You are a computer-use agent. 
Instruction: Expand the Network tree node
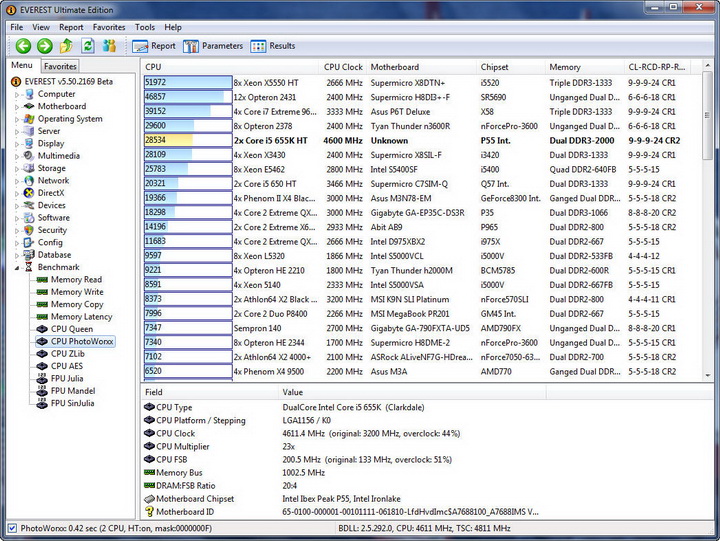click(x=17, y=181)
